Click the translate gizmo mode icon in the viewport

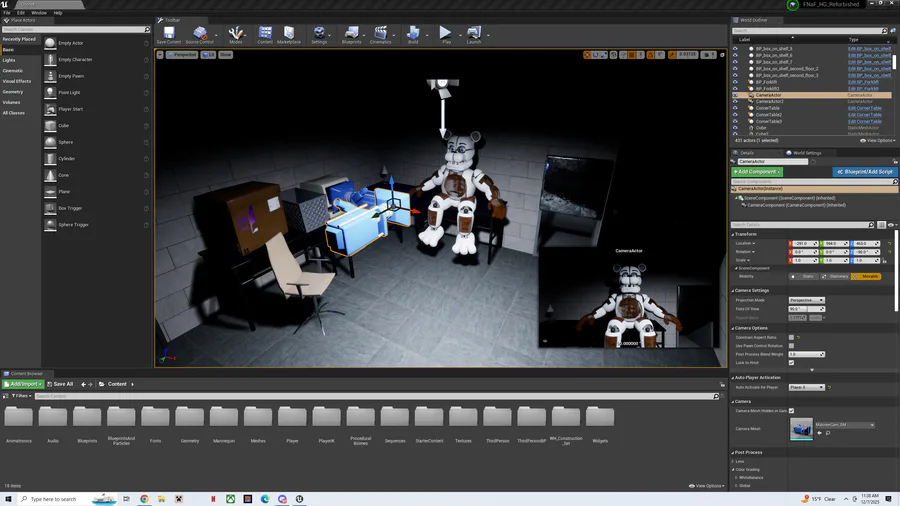pyautogui.click(x=587, y=55)
